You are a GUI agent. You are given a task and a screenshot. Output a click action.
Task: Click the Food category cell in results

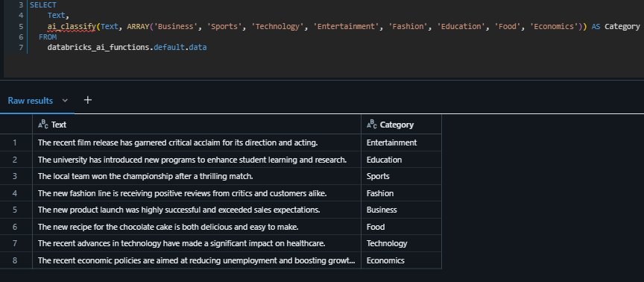coord(401,227)
